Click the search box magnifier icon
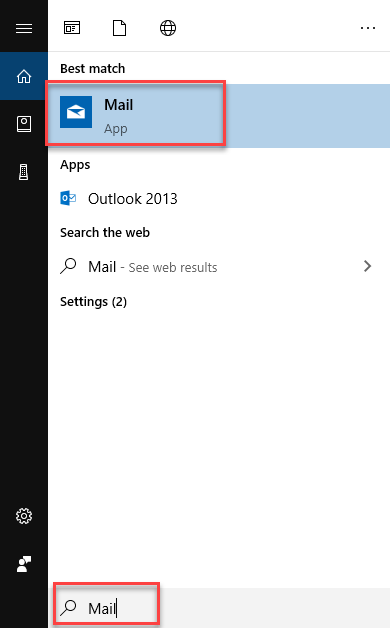 [x=68, y=608]
